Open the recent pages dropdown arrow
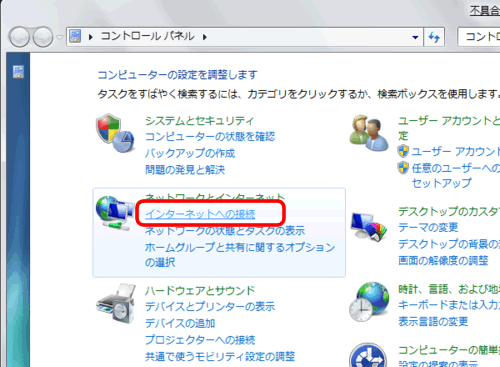This screenshot has width=500, height=367. point(59,37)
